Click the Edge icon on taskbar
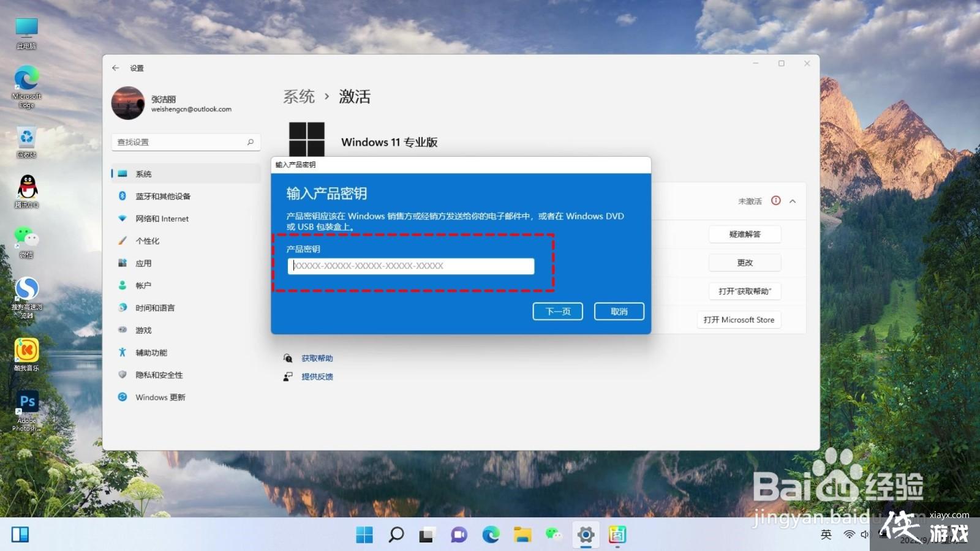The height and width of the screenshot is (551, 980). point(491,534)
